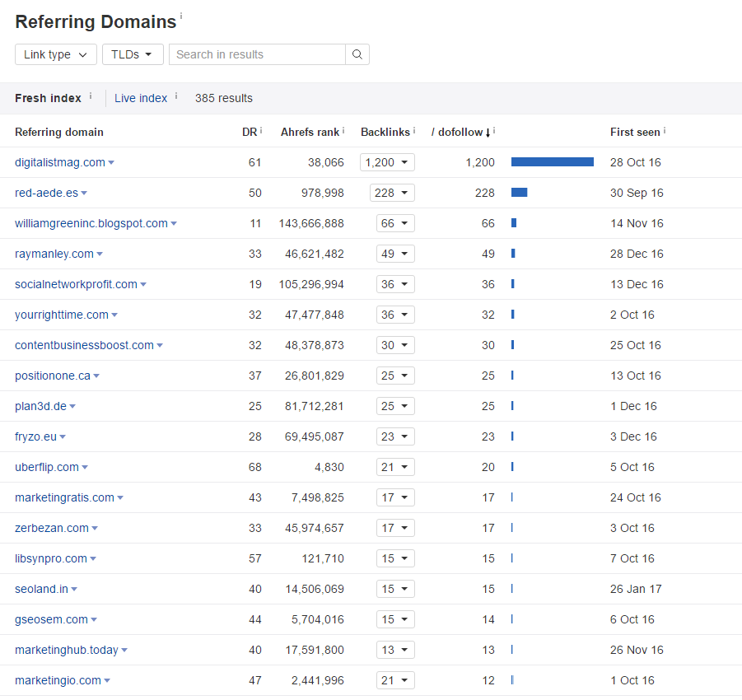Viewport: 742px width, 700px height.
Task: Sort by Ahrefs rank column header
Action: click(310, 132)
